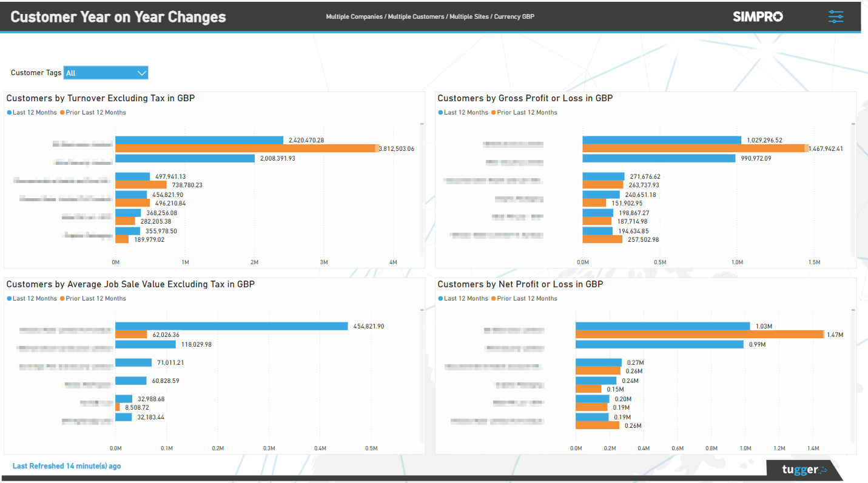Click the Customer Year on Year Changes title
This screenshot has height=483, width=868.
tap(118, 16)
